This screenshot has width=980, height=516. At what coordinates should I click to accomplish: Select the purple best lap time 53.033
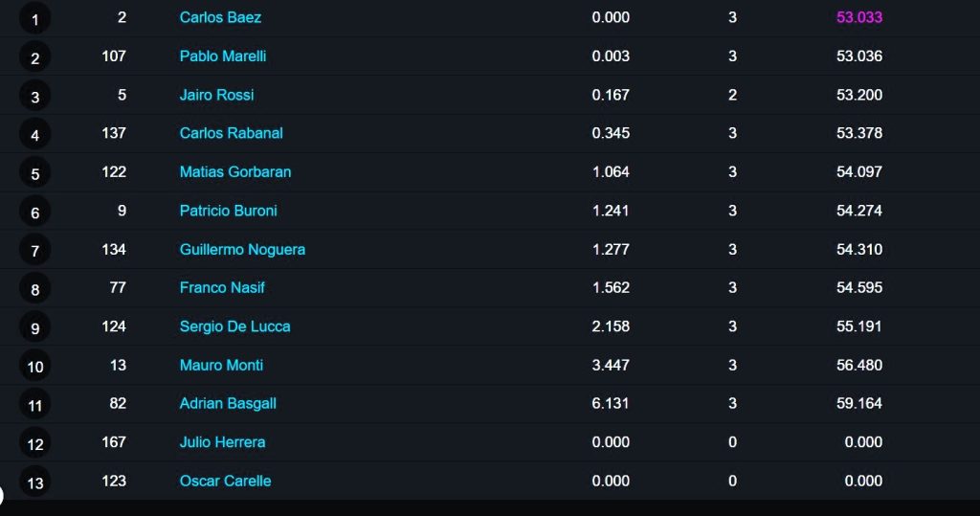859,17
